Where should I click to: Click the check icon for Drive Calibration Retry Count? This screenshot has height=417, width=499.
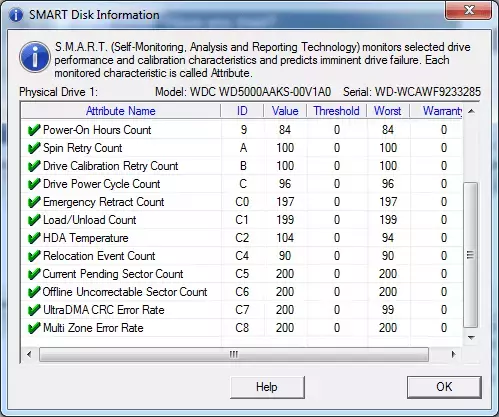click(x=34, y=166)
